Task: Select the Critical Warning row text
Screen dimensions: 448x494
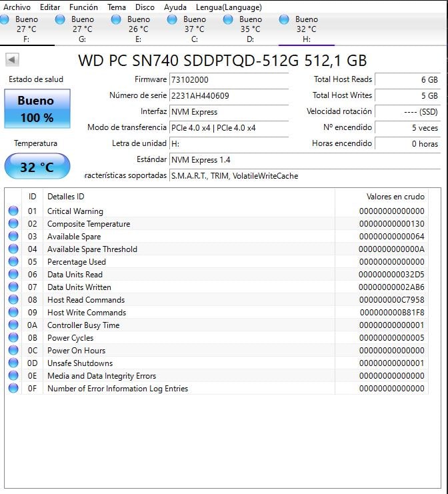Action: coord(75,211)
